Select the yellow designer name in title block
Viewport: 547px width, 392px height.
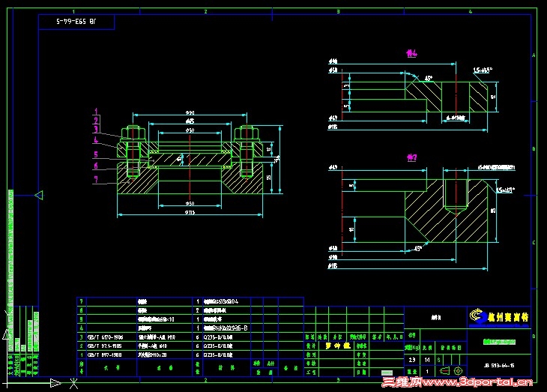(x=338, y=346)
